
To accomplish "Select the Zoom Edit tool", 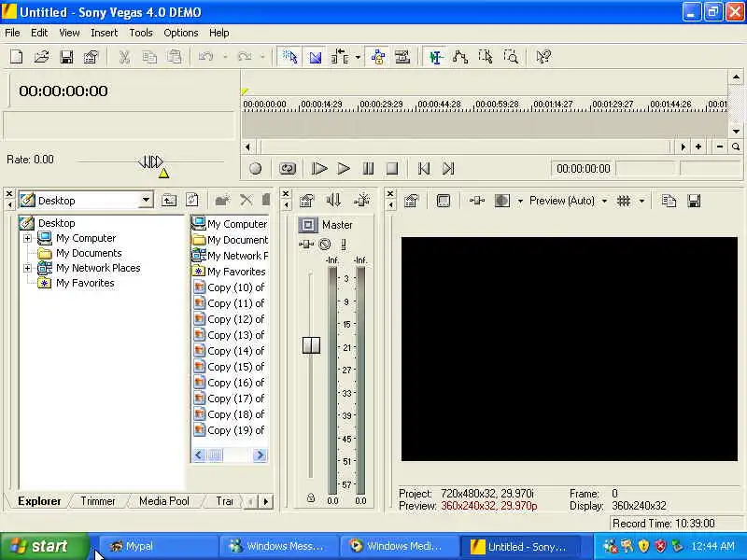I will (x=511, y=57).
